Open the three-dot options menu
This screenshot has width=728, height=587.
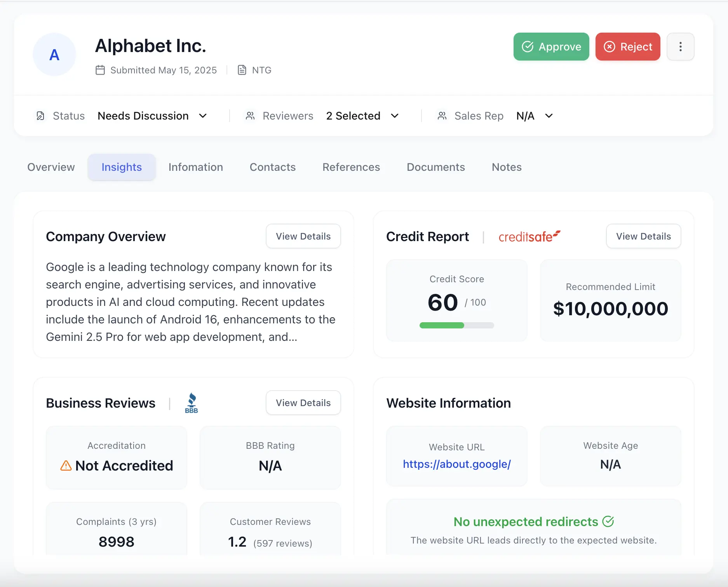(680, 47)
